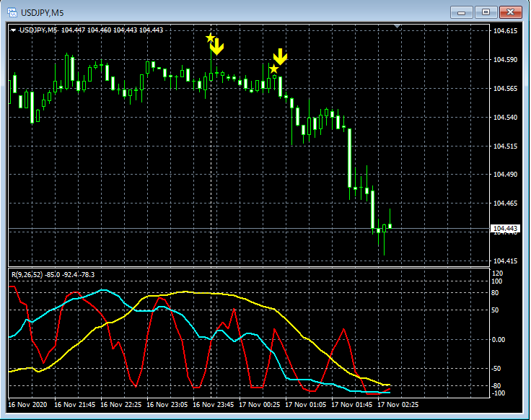Minimize the USDJPY,M5 chart window
The image size is (531, 420).
[462, 12]
